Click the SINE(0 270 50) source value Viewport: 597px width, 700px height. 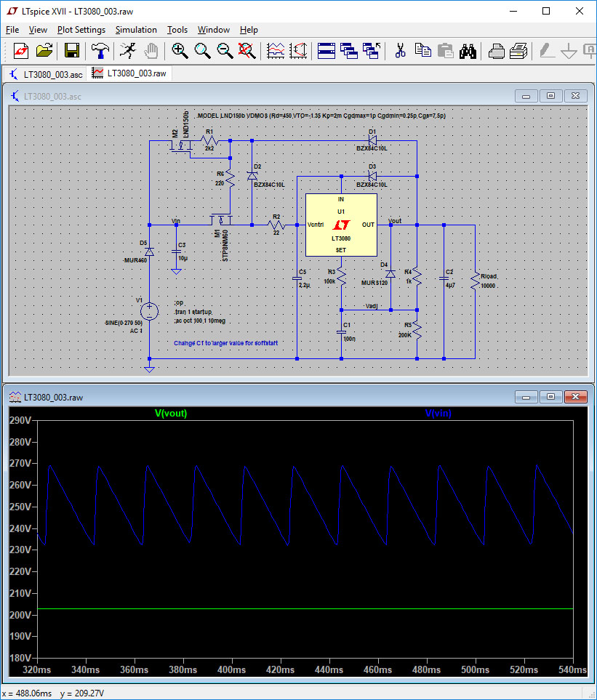point(123,323)
